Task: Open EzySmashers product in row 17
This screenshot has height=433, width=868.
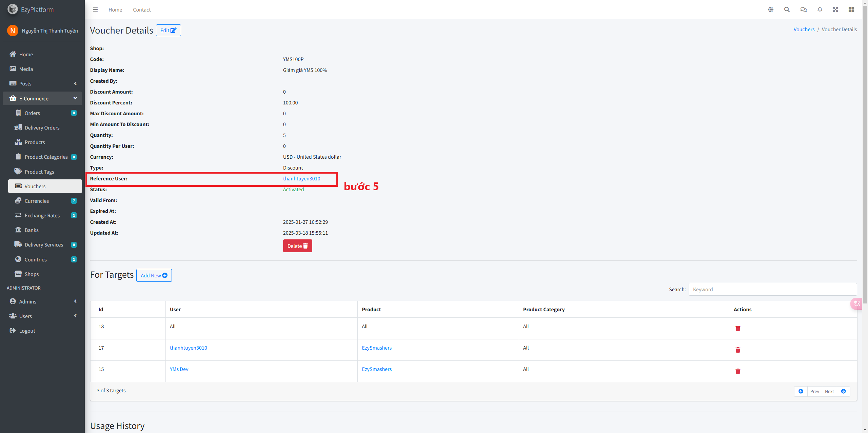Action: [x=377, y=348]
